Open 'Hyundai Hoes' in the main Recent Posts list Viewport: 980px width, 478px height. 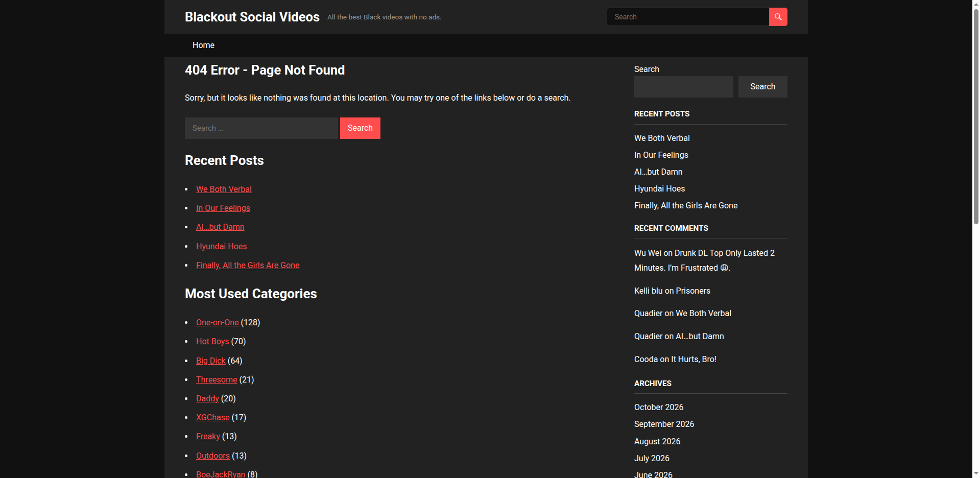click(222, 246)
